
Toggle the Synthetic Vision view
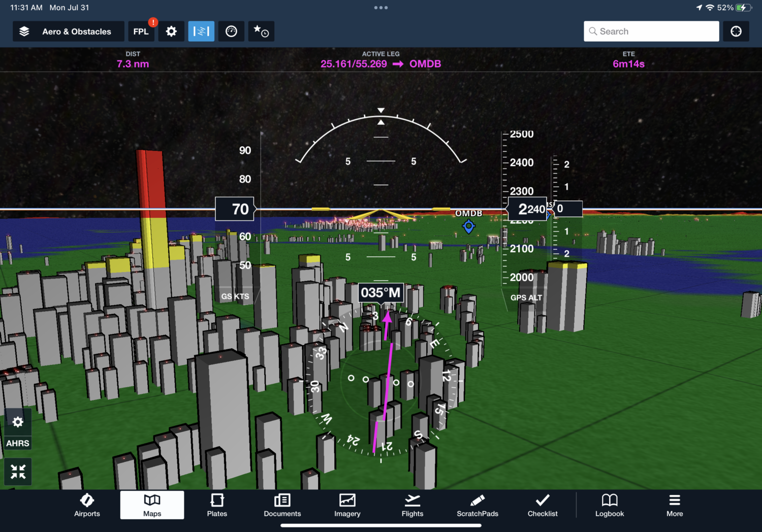coord(201,31)
